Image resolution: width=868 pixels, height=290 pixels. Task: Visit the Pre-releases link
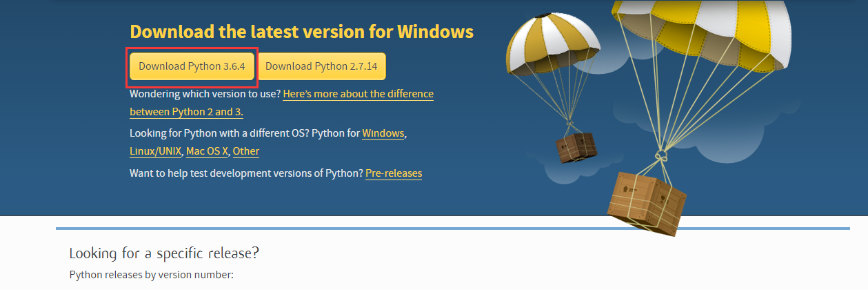[x=394, y=173]
